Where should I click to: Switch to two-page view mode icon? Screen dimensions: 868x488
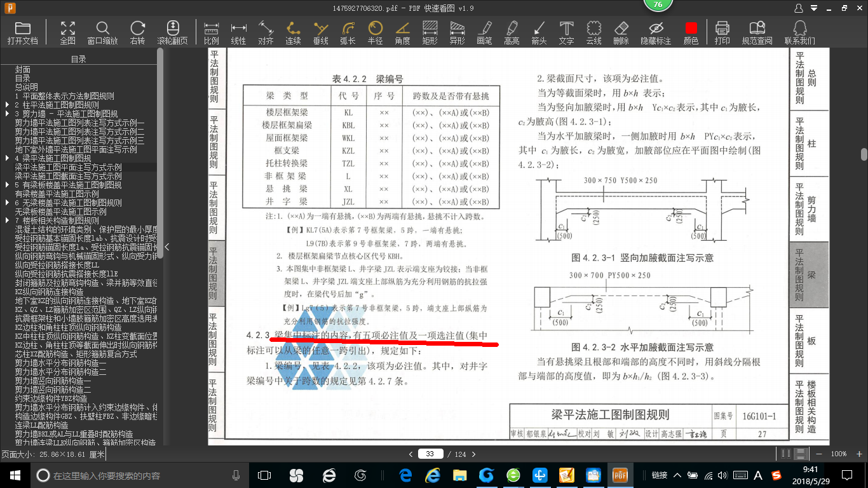(x=787, y=454)
